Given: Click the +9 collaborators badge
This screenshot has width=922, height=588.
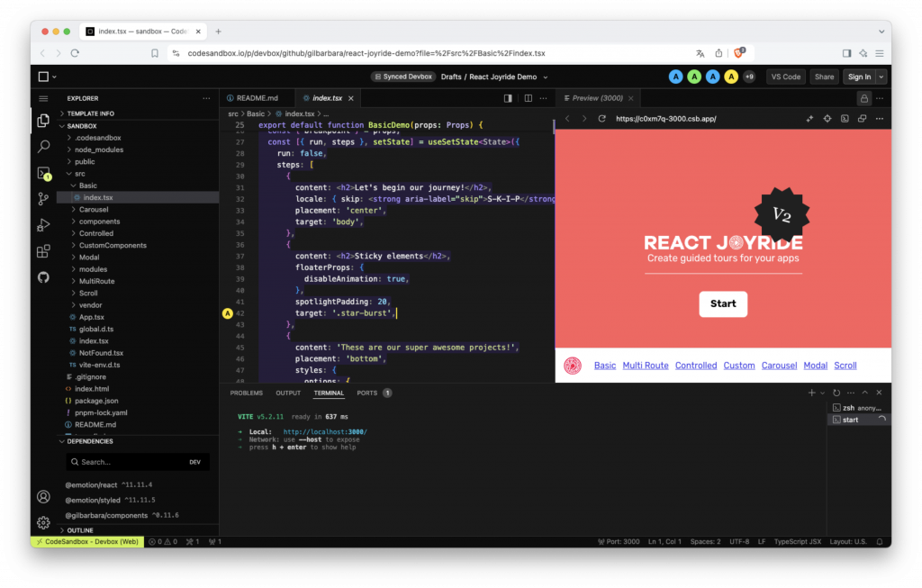Looking at the screenshot, I should [749, 77].
